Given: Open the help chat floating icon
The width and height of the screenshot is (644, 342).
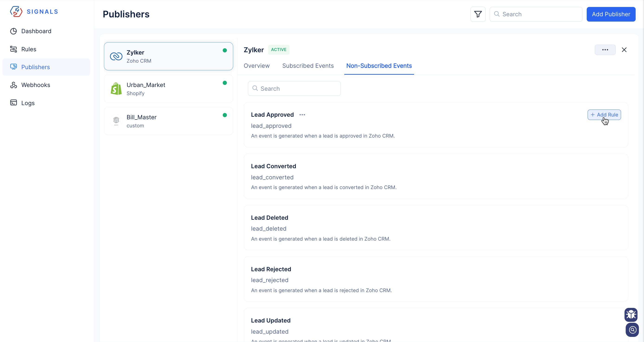Looking at the screenshot, I should coord(632,330).
